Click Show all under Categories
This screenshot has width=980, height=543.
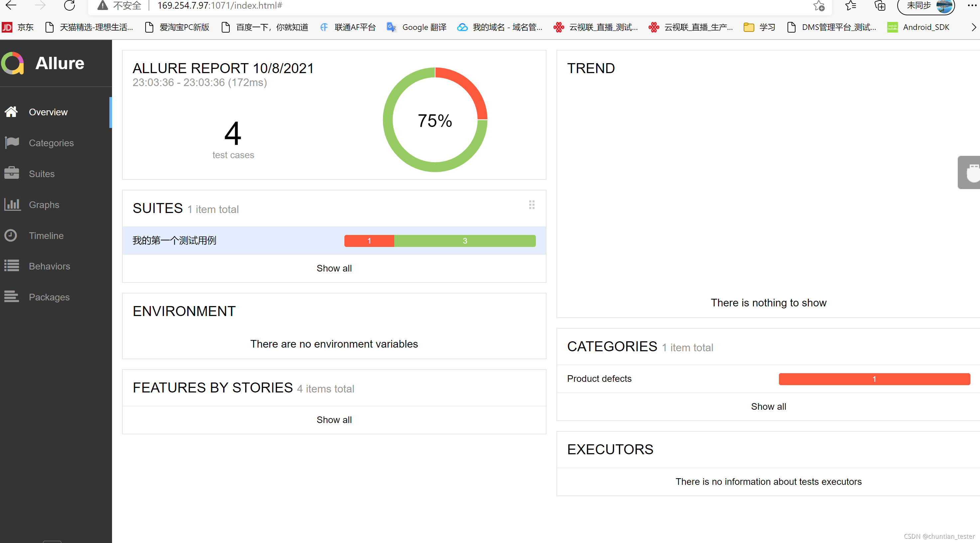pos(768,406)
